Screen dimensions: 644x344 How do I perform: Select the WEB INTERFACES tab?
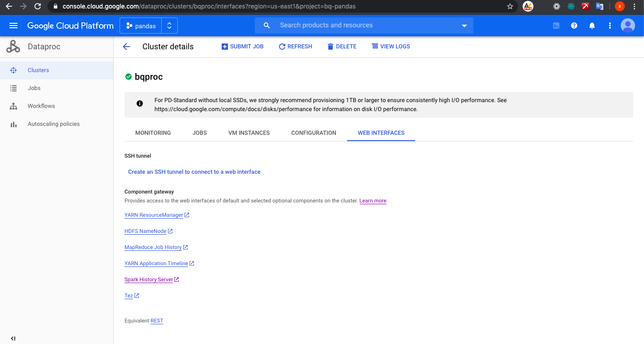coord(381,133)
